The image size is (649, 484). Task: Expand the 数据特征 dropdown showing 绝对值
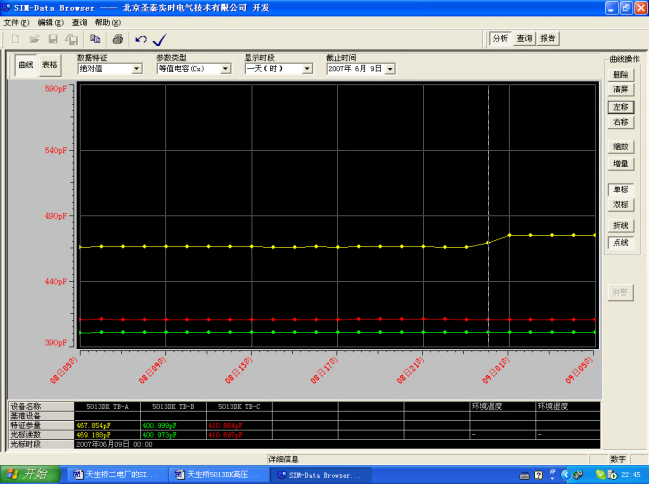click(x=137, y=69)
